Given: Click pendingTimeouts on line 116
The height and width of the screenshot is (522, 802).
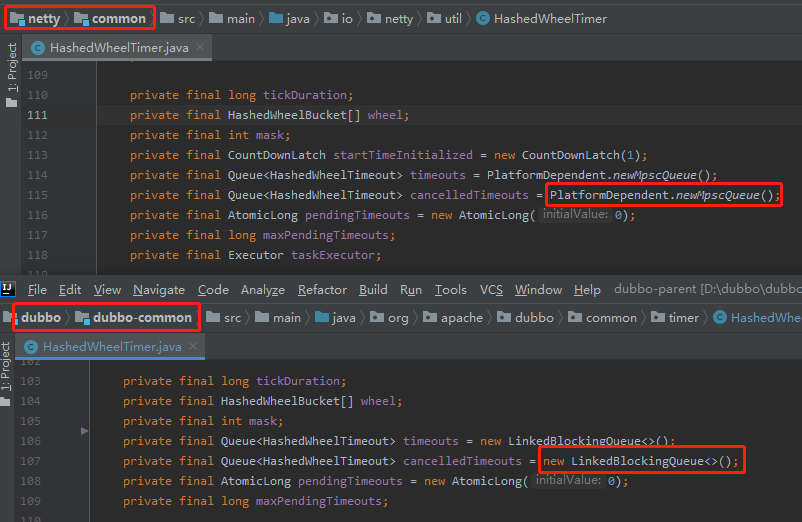Looking at the screenshot, I should 357,215.
